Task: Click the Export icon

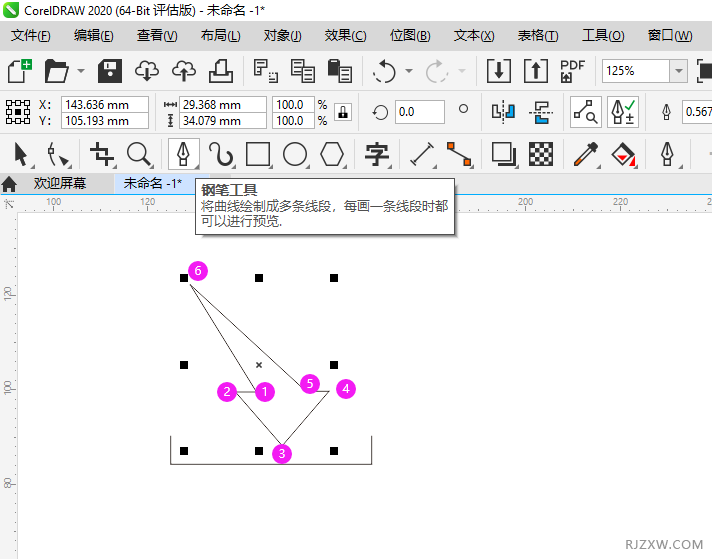Action: tap(536, 71)
